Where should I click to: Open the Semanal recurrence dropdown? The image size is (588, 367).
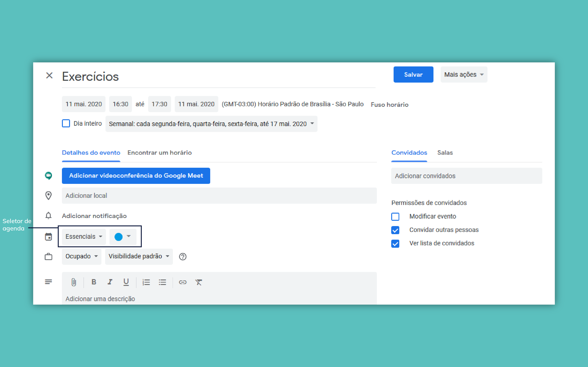211,124
